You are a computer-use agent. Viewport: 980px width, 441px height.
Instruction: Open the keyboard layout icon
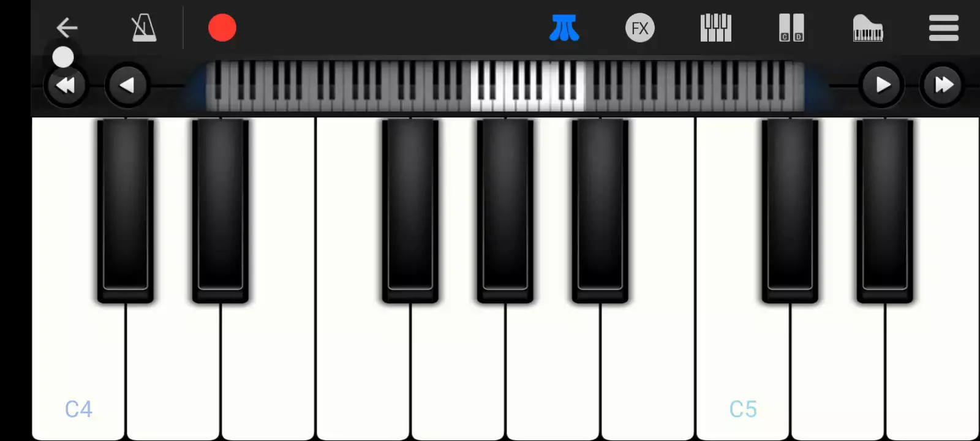pos(716,28)
